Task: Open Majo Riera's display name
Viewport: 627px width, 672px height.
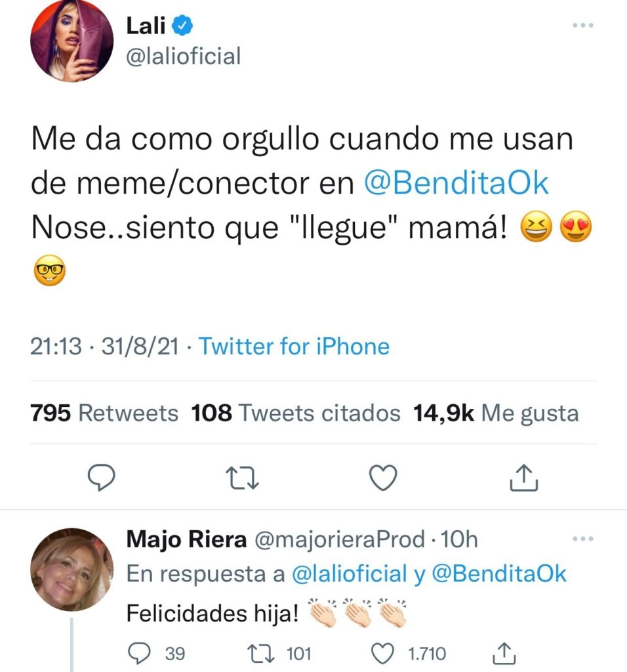Action: [186, 540]
